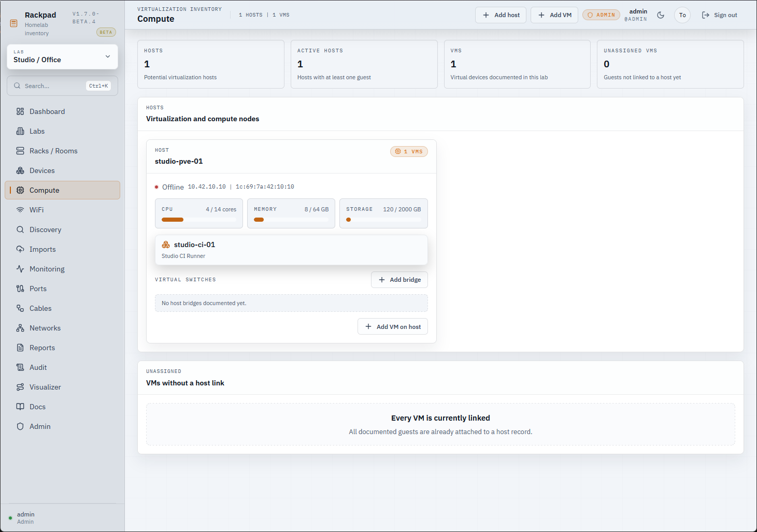The height and width of the screenshot is (532, 757).
Task: Open the Visualizer page
Action: (x=63, y=387)
